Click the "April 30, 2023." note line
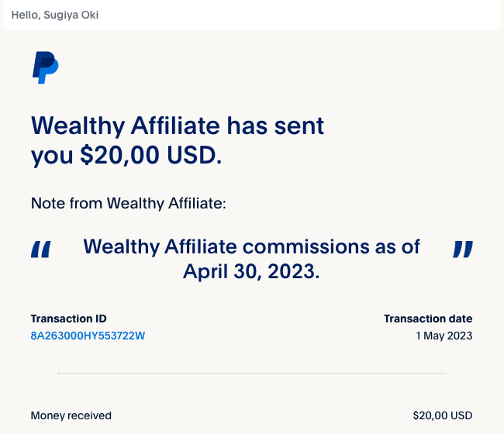The height and width of the screenshot is (434, 504). point(251,271)
